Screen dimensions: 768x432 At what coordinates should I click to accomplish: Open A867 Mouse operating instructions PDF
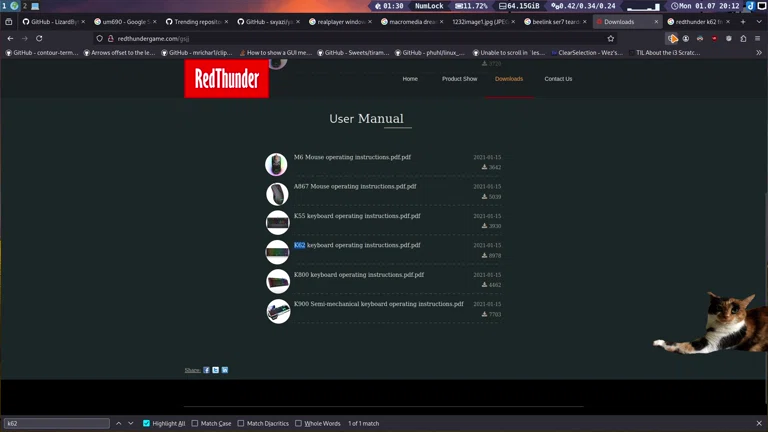coord(355,187)
